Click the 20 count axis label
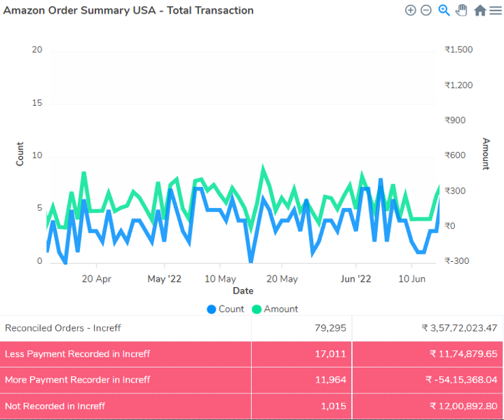504x420 pixels. pos(37,50)
